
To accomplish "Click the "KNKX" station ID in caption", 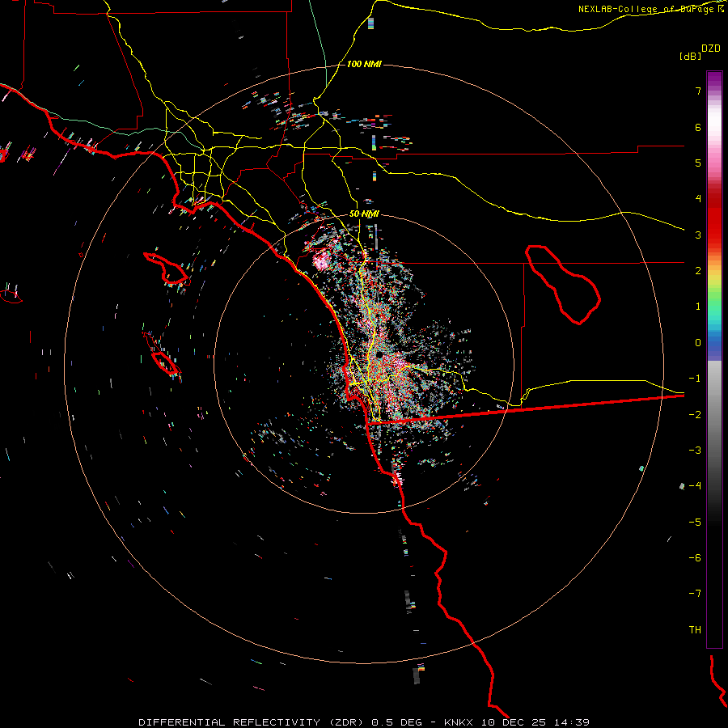I will click(x=459, y=722).
